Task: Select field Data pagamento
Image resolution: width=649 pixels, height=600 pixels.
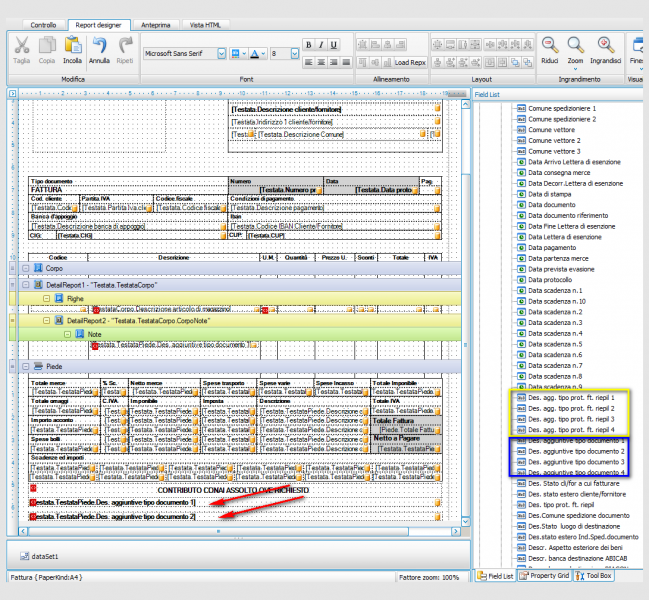Action: (x=552, y=248)
